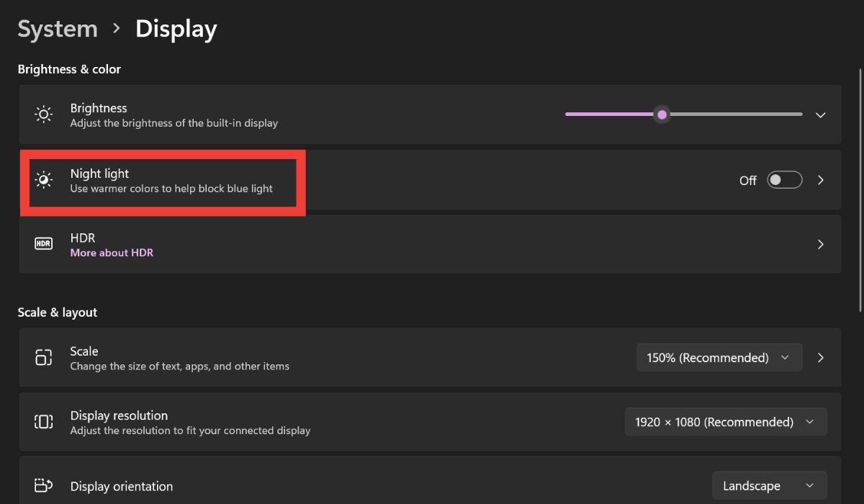Expand the Brightness section chevron

tap(820, 114)
